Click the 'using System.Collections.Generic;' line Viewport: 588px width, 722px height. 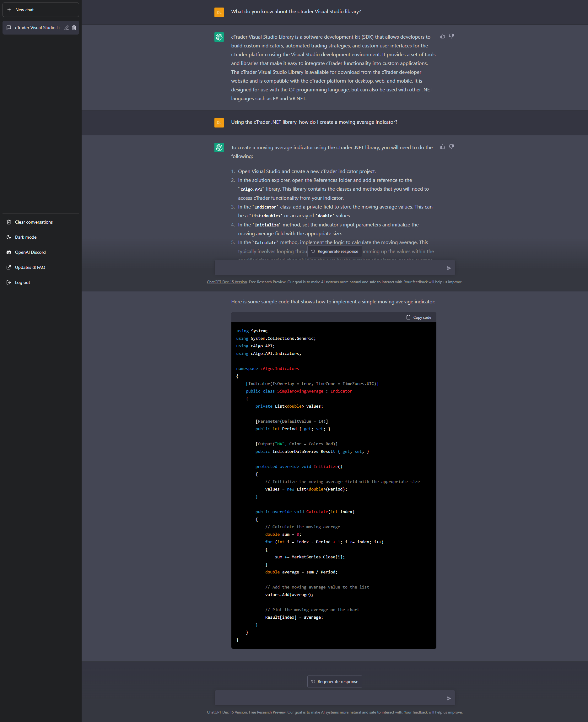click(276, 339)
